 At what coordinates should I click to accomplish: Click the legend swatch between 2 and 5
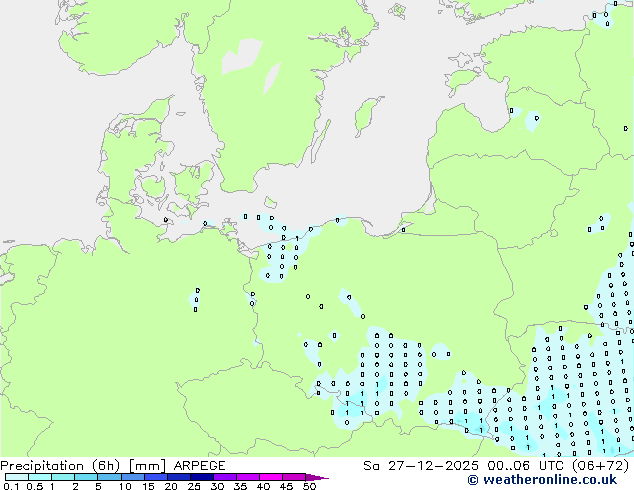[x=86, y=477]
